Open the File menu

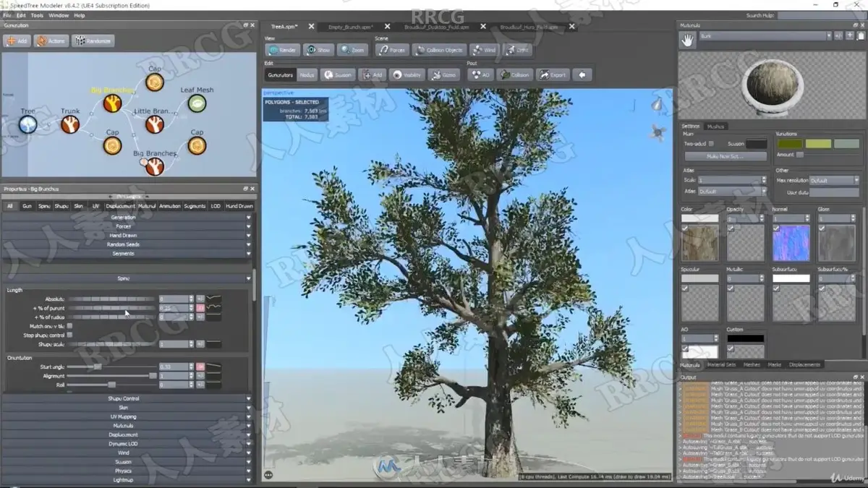(x=7, y=15)
